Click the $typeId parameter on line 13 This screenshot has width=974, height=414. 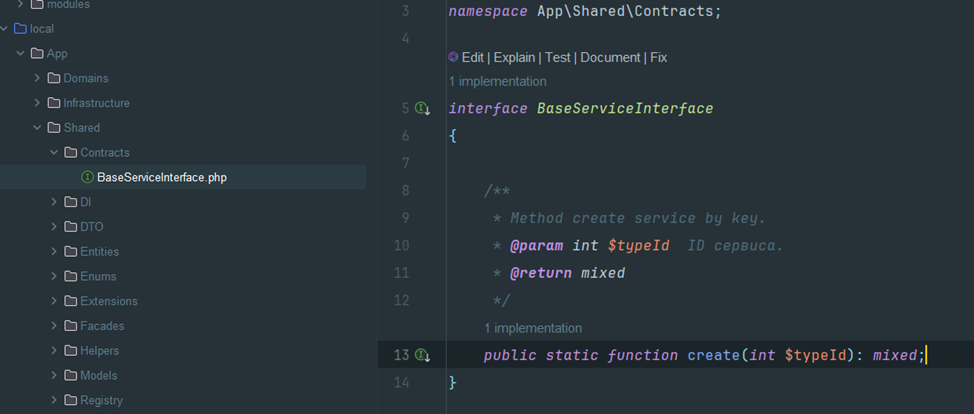(x=816, y=355)
